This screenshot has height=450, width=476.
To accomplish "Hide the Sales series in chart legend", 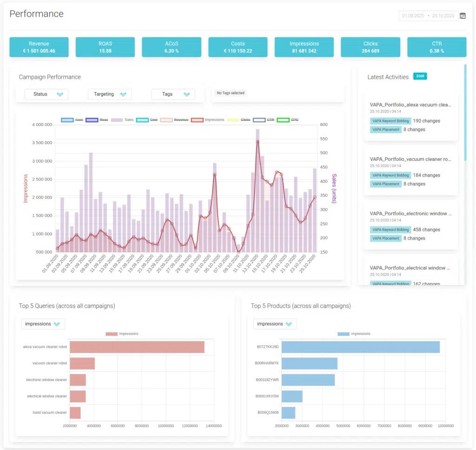I will [x=122, y=120].
